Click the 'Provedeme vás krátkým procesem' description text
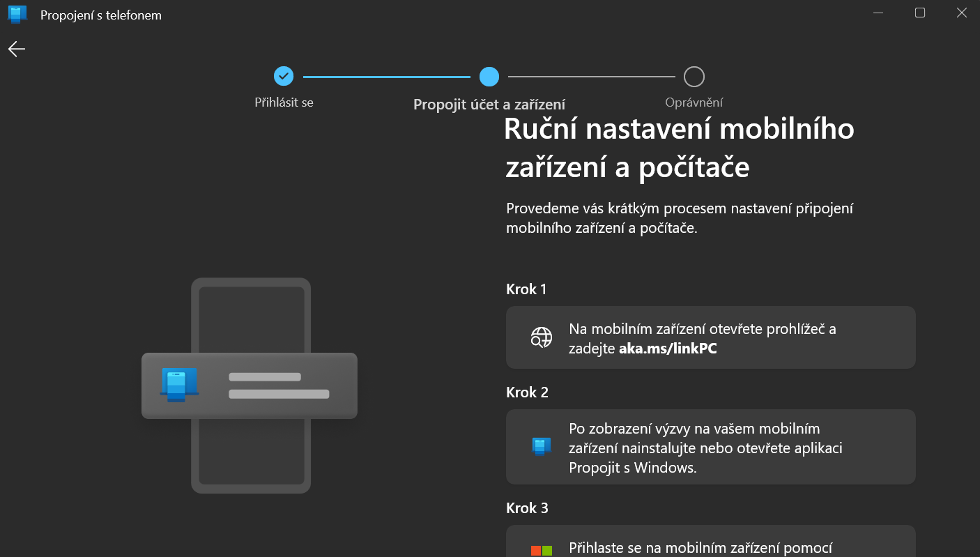Screen dimensions: 980x557 pyautogui.click(x=680, y=218)
